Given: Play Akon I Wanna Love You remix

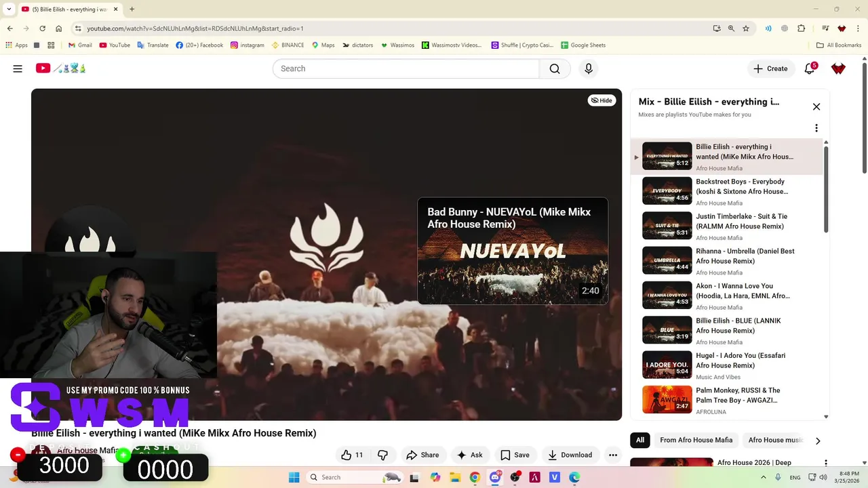Looking at the screenshot, I should (726, 296).
